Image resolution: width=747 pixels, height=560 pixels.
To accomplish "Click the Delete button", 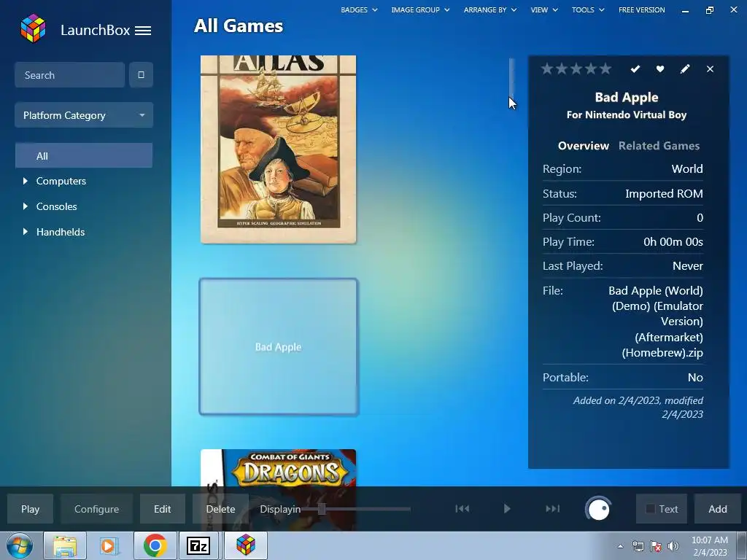I will tap(220, 509).
